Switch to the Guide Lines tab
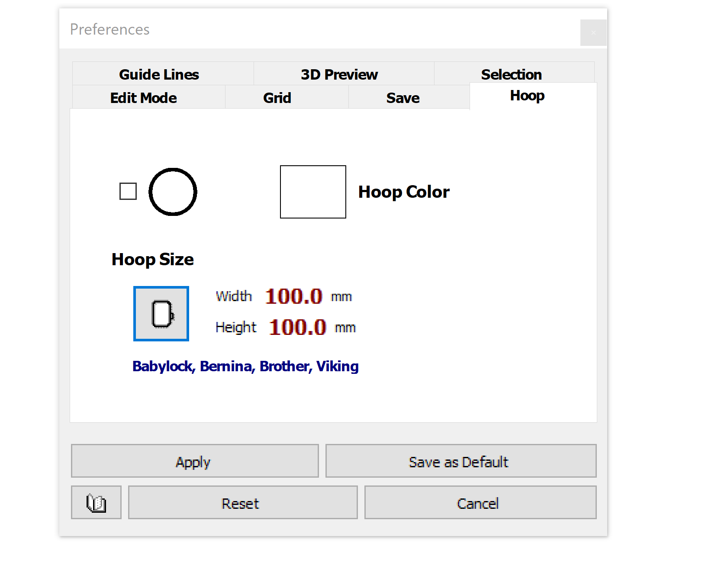718x588 pixels. (x=159, y=74)
